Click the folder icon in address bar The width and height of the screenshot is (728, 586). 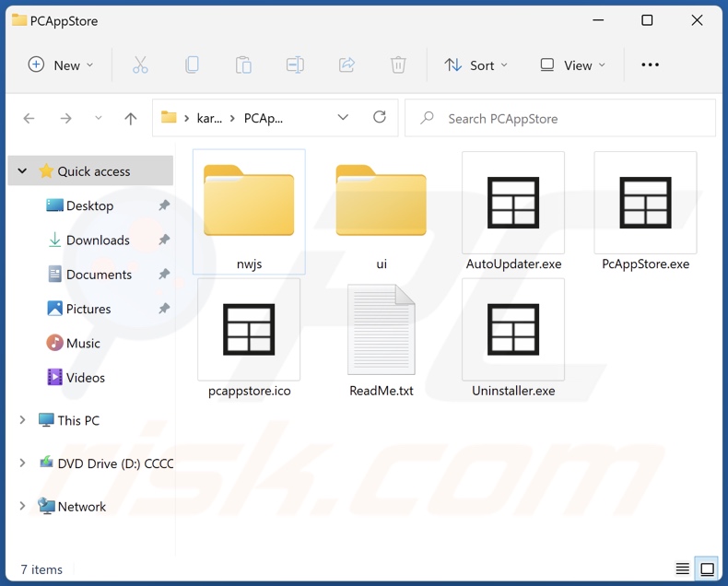tap(169, 117)
